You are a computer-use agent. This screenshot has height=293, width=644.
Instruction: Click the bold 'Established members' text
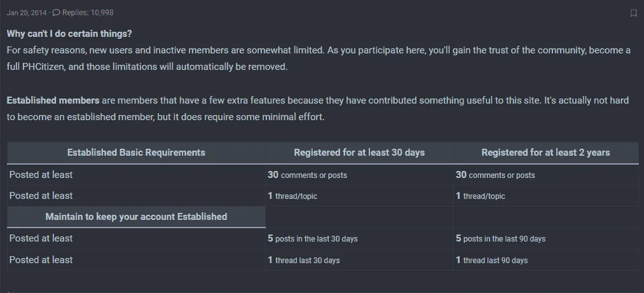53,100
